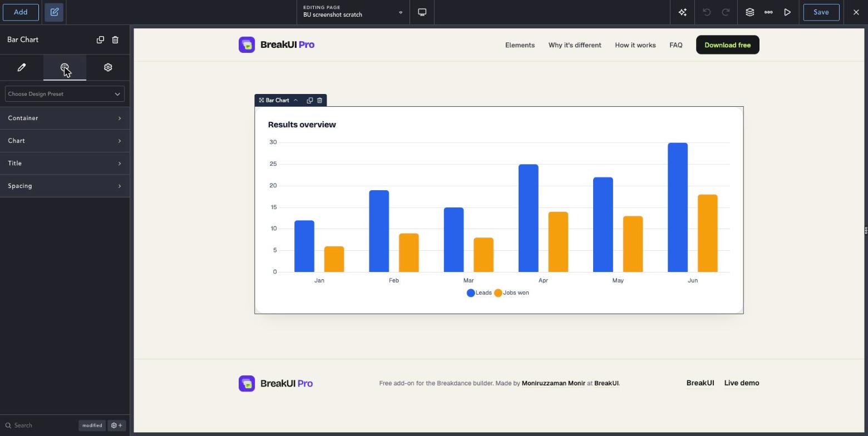The height and width of the screenshot is (436, 868).
Task: Toggle the edit element pencil-square icon
Action: point(55,12)
